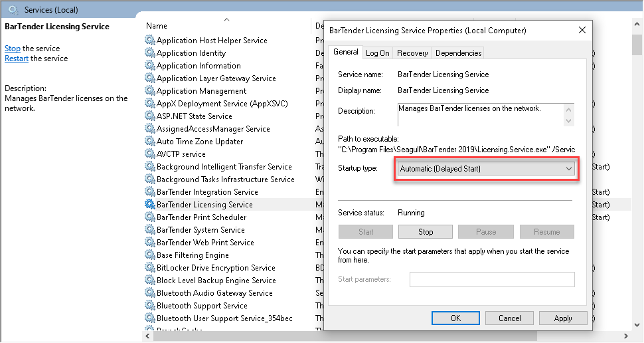Click the horizontal scrollbar left arrow
This screenshot has height=343, width=644.
pos(148,336)
